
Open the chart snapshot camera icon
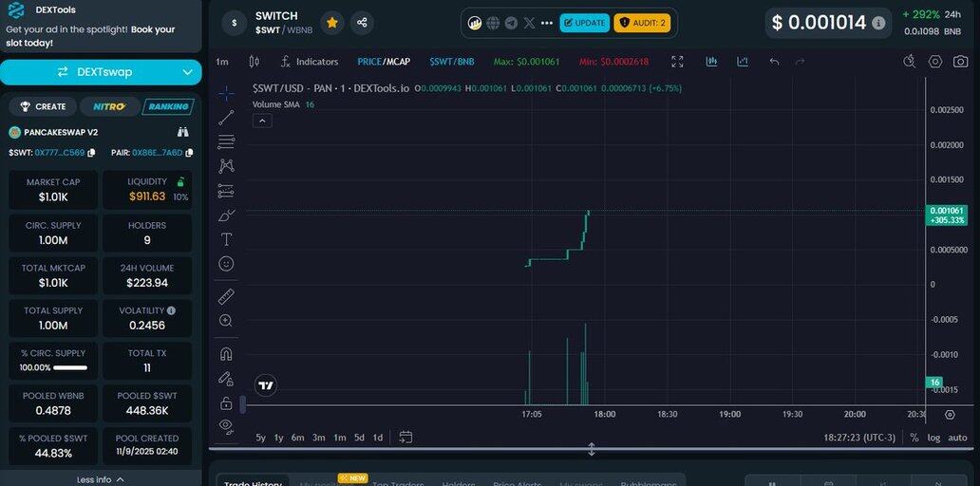(961, 62)
